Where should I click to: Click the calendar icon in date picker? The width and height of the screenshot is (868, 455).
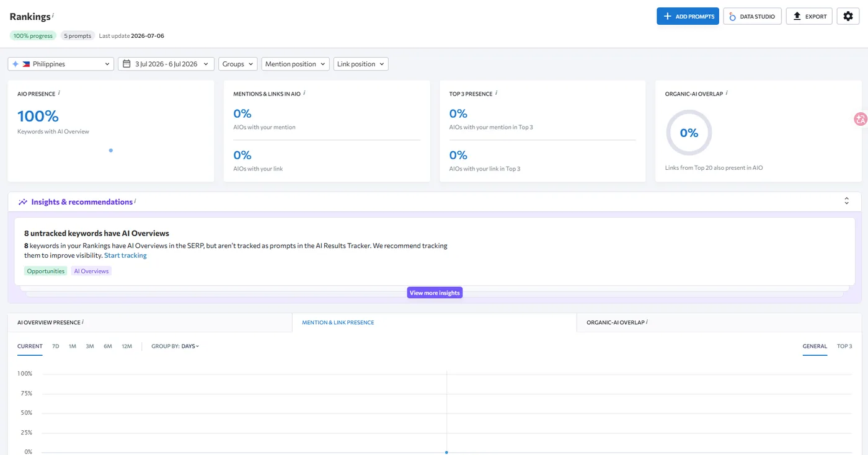point(126,64)
